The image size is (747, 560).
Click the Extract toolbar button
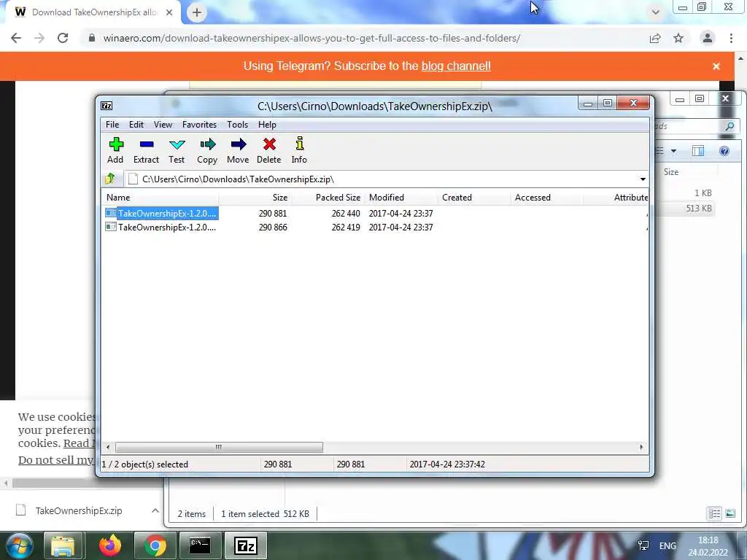coord(146,150)
